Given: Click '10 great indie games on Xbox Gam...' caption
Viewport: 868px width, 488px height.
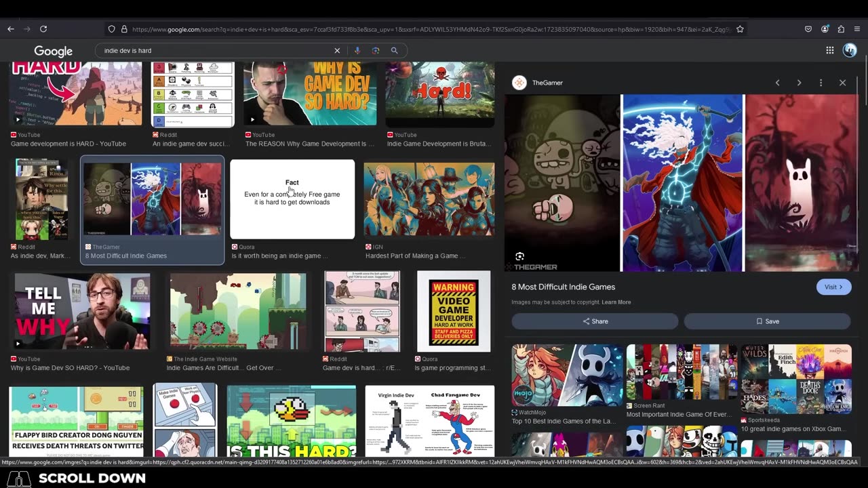Looking at the screenshot, I should click(793, 428).
